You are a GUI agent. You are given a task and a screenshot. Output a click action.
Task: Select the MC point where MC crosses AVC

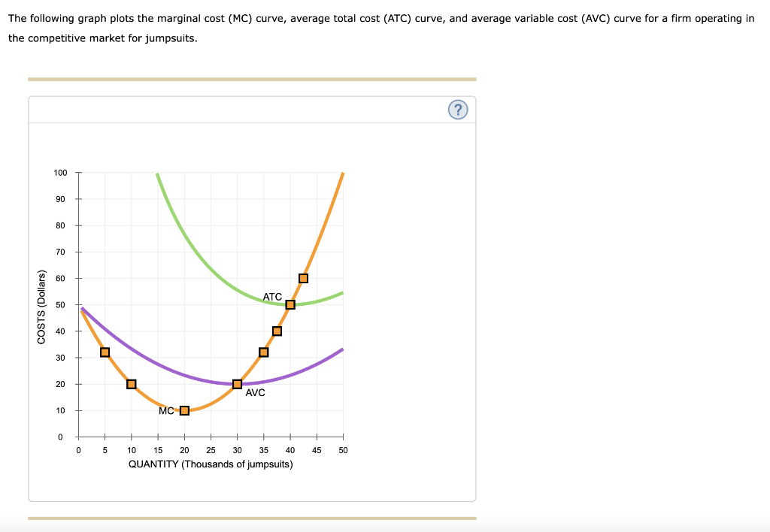pos(236,383)
